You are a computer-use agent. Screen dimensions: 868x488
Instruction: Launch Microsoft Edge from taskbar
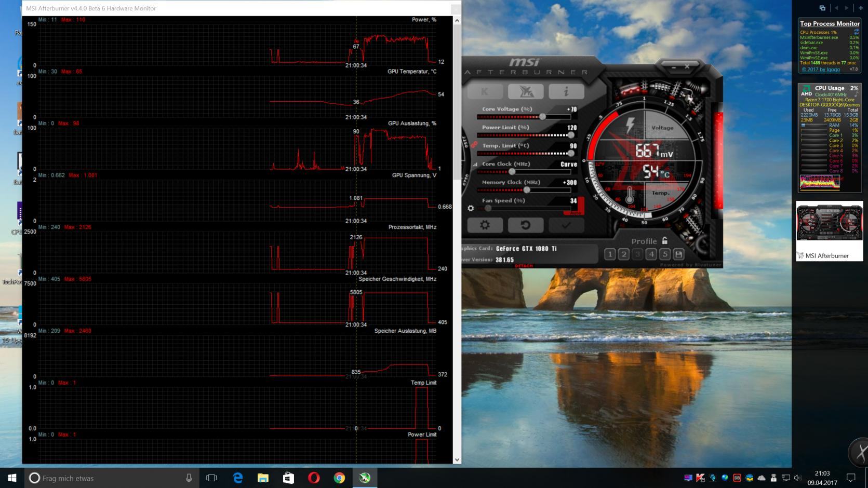pyautogui.click(x=237, y=478)
